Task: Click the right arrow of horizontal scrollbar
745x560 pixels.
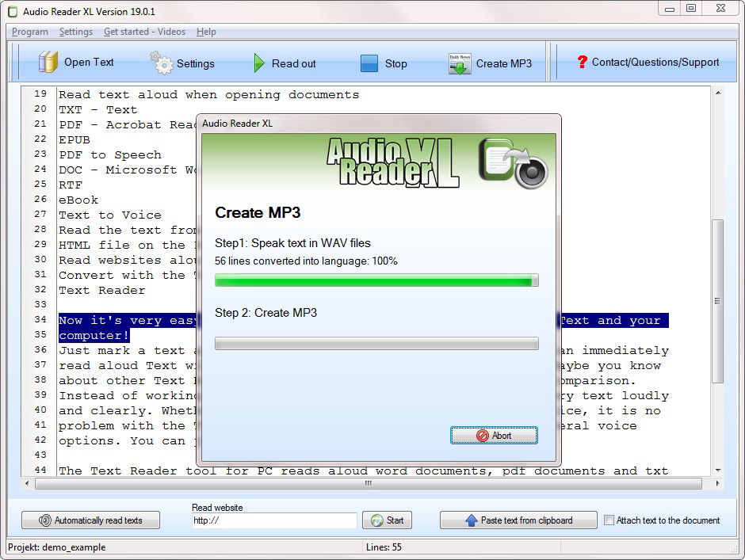Action: click(717, 483)
